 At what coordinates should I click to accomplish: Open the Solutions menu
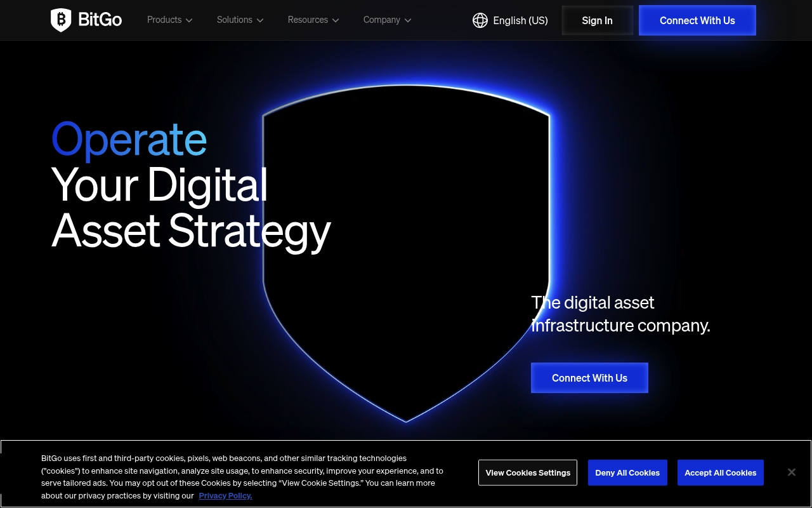240,20
